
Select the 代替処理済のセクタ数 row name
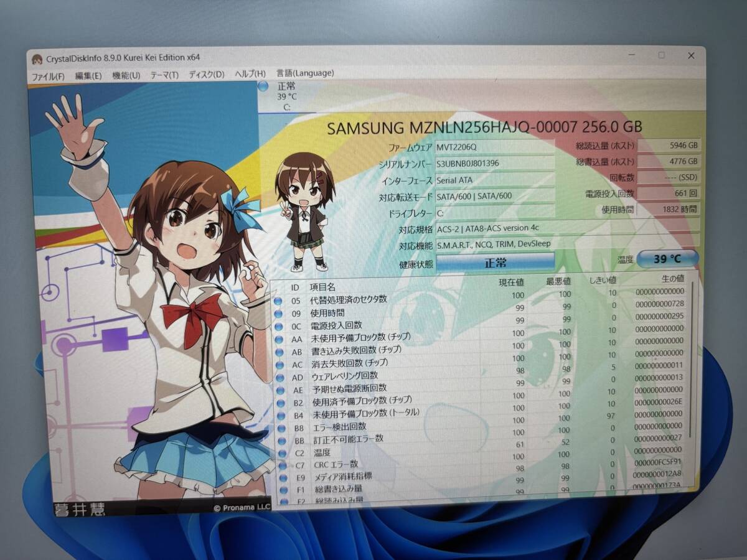(348, 300)
